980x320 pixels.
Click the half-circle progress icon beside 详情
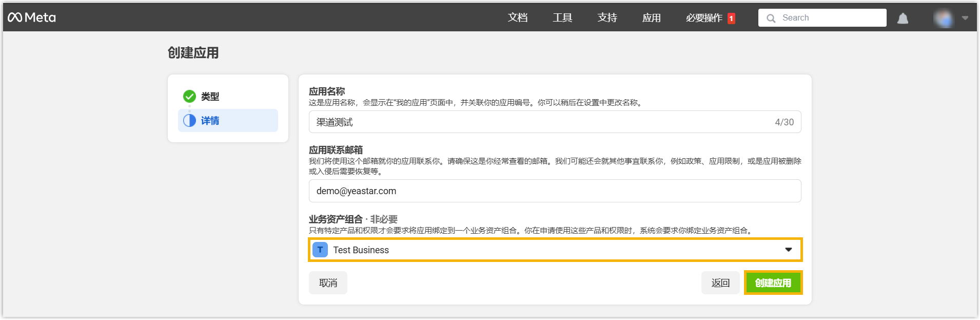189,121
